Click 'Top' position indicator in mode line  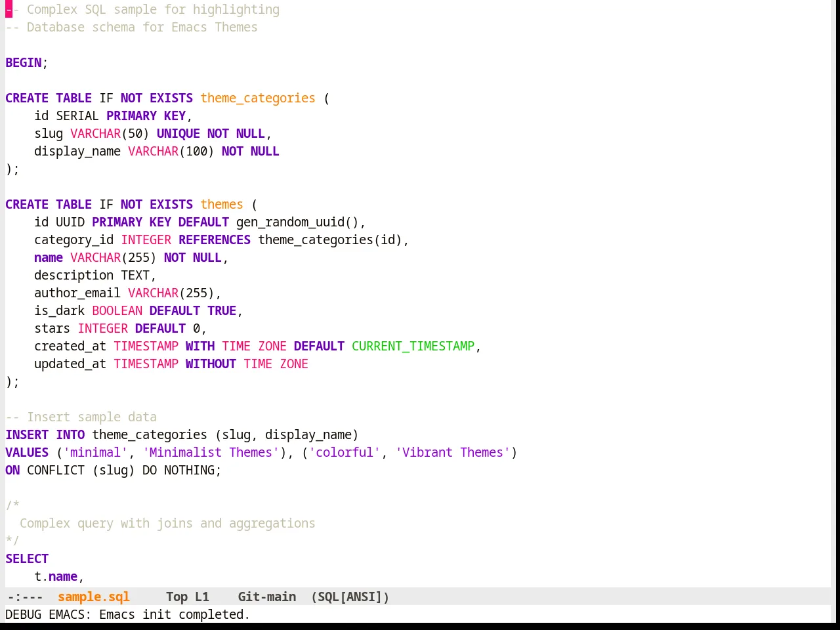click(x=177, y=597)
